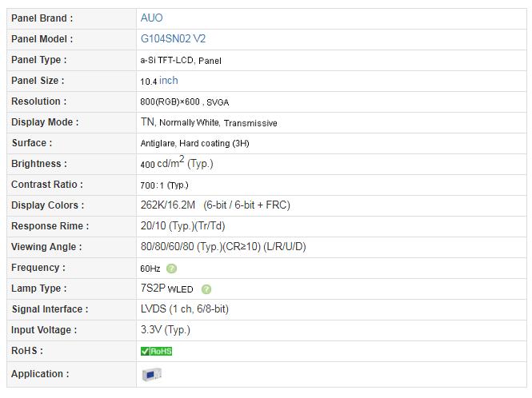Click the 7S2P WLED value
532x398 pixels.
coord(167,289)
